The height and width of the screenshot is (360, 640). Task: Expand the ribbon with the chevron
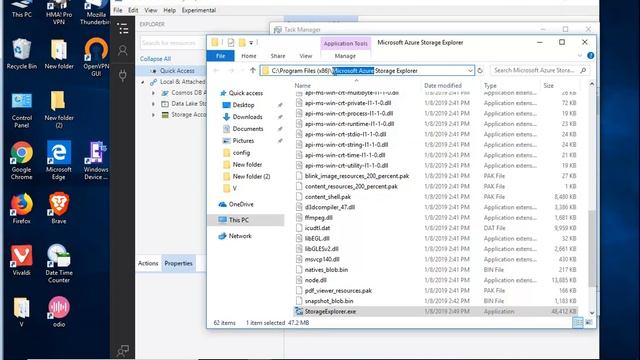[580, 56]
